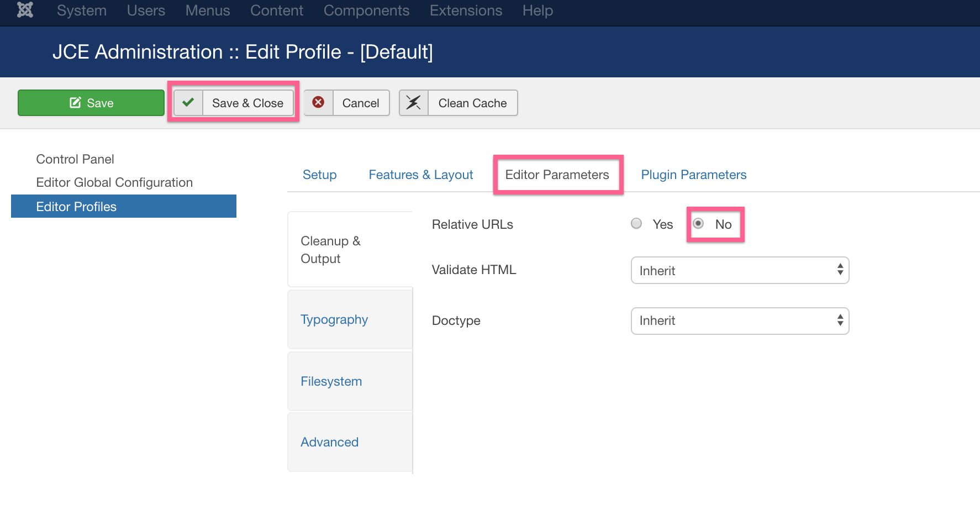Open the Extensions menu
980x515 pixels.
(x=466, y=10)
